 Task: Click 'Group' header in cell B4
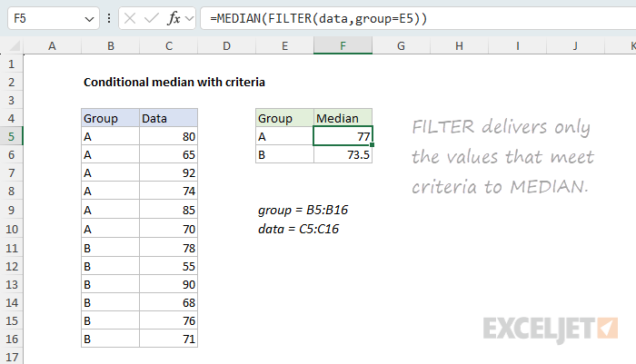(110, 118)
